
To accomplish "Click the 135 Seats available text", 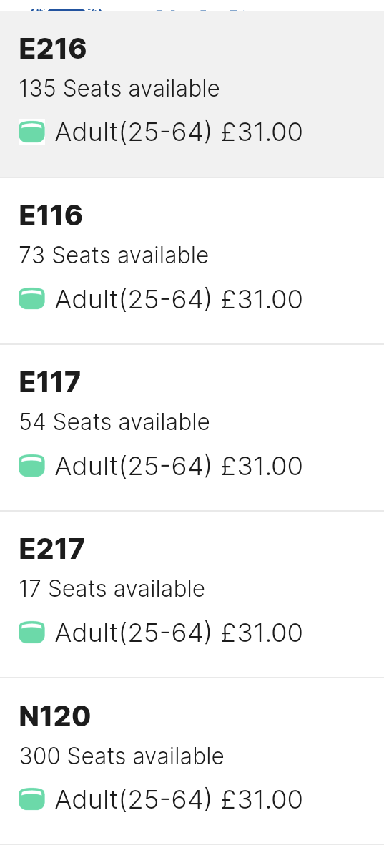I will [119, 89].
